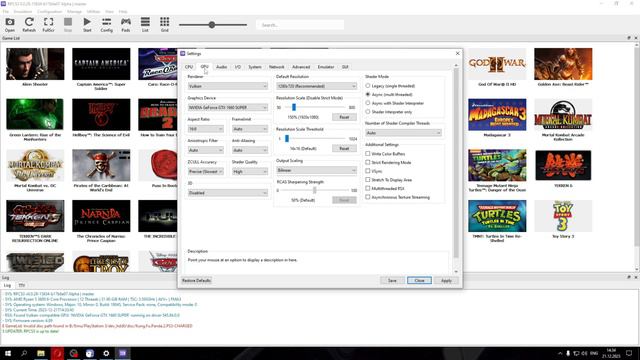Image resolution: width=640 pixels, height=360 pixels.
Task: Switch to the System settings tab
Action: coord(255,67)
